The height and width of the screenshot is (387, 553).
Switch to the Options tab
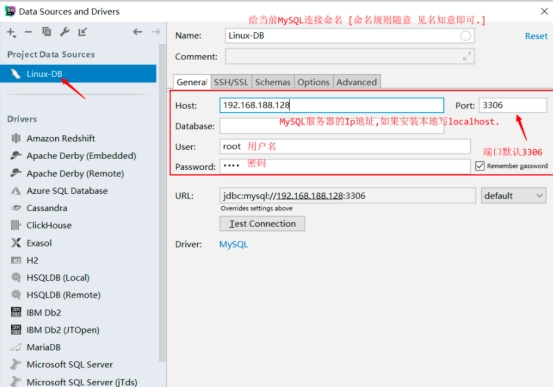point(313,82)
